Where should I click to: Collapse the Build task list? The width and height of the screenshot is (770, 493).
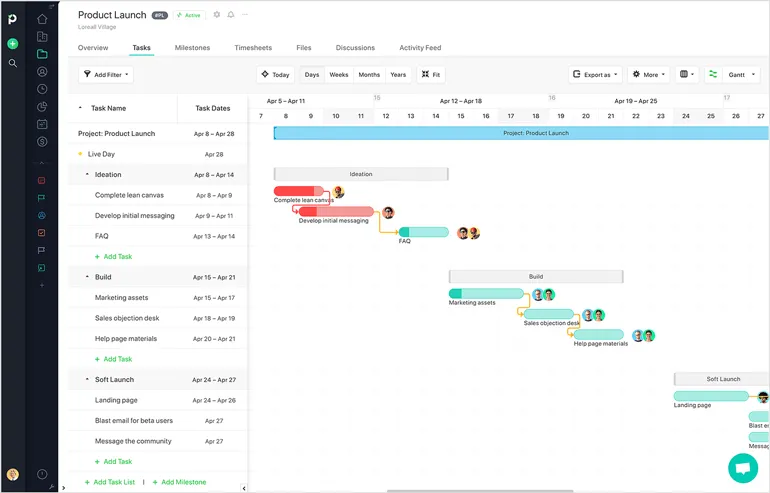tap(87, 277)
